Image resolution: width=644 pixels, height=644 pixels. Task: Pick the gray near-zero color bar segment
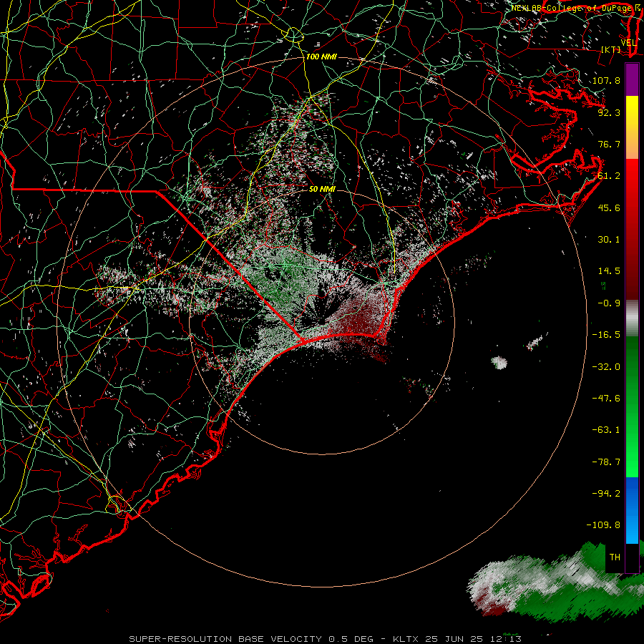click(632, 318)
